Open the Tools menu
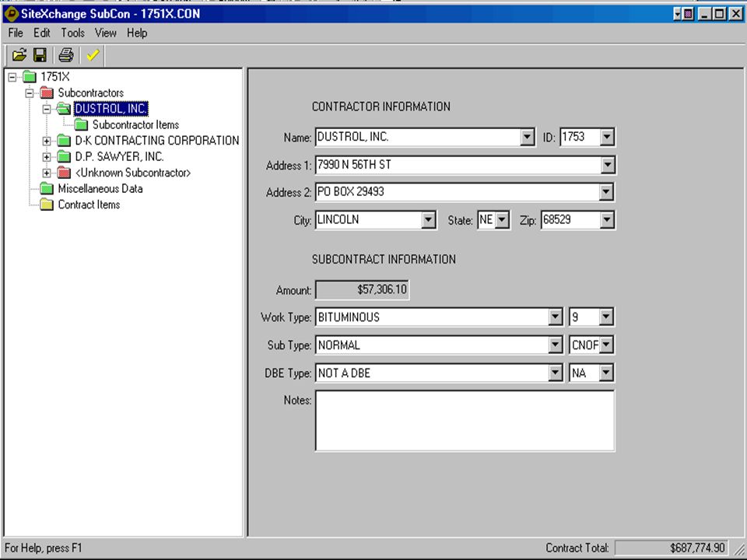The height and width of the screenshot is (560, 747). [72, 33]
